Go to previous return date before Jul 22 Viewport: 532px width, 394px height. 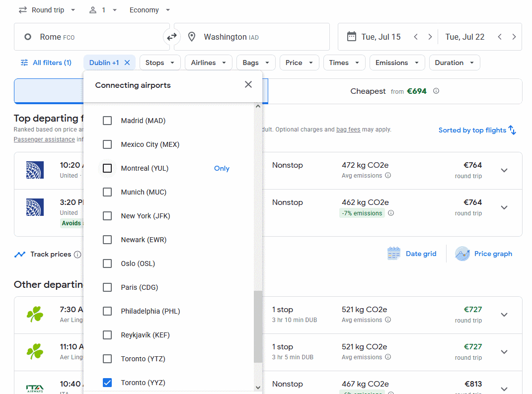pos(500,37)
